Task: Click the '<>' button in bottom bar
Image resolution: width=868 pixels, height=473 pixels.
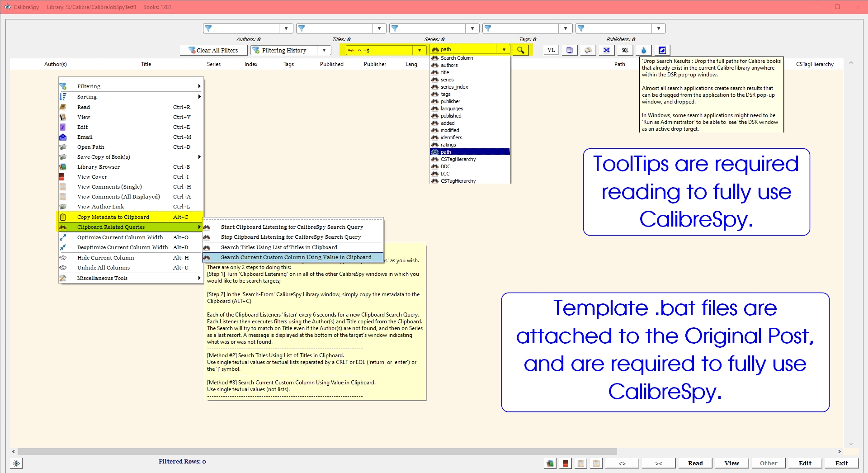Action: [622, 463]
